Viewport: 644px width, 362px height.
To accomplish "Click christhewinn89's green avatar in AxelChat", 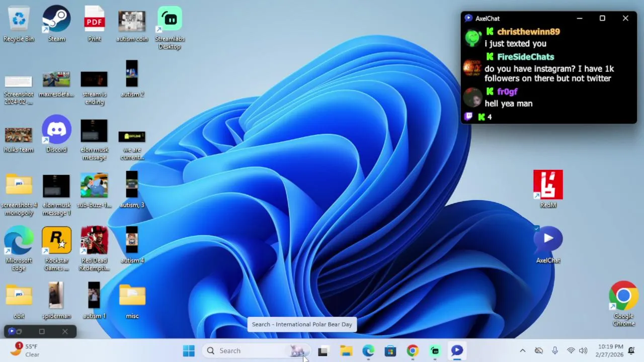I will pos(473,38).
